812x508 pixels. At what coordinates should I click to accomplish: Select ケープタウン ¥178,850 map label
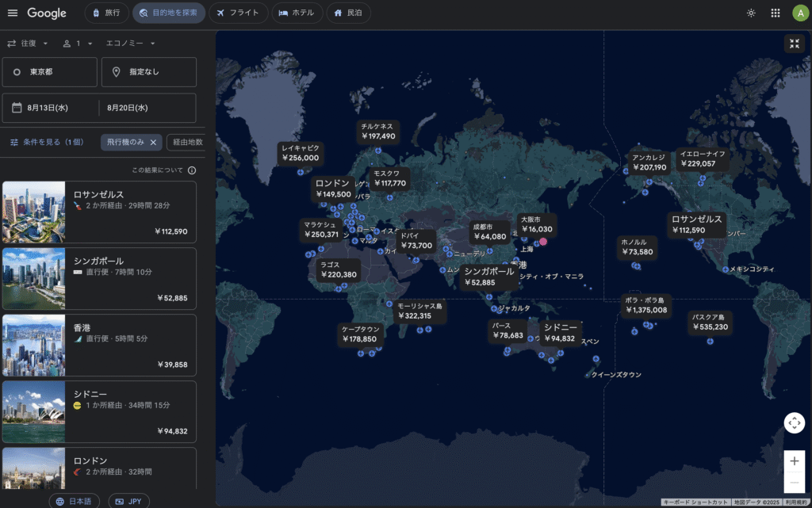[x=360, y=334]
